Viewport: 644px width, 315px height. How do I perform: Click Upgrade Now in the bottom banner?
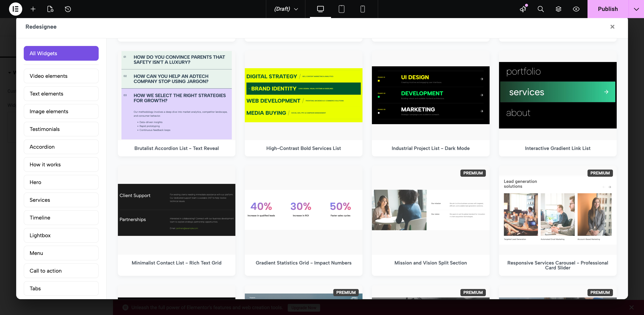[x=304, y=308]
